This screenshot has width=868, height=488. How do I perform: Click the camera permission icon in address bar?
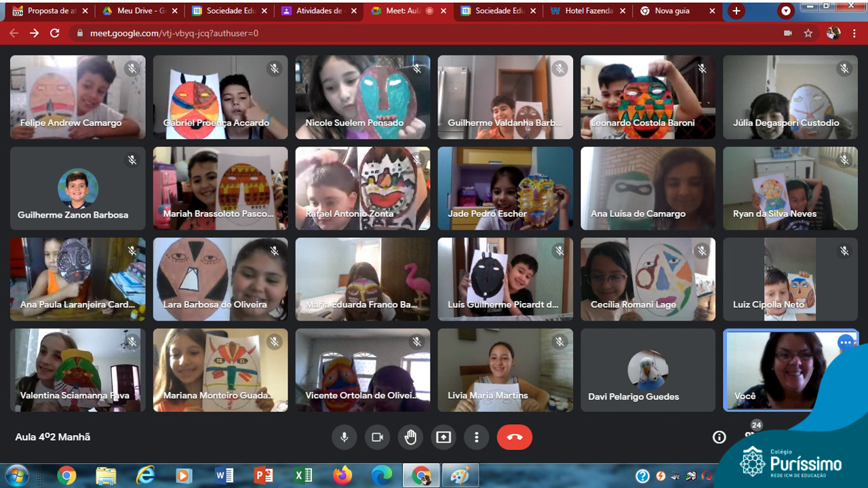click(x=787, y=33)
